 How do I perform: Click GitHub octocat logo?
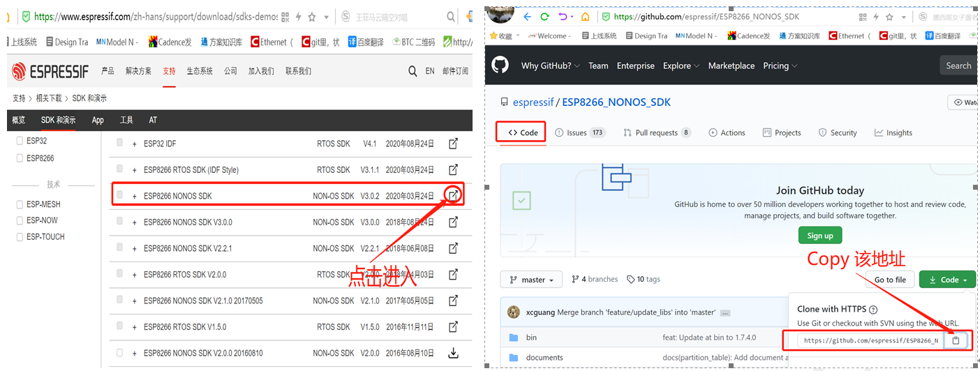pyautogui.click(x=500, y=66)
